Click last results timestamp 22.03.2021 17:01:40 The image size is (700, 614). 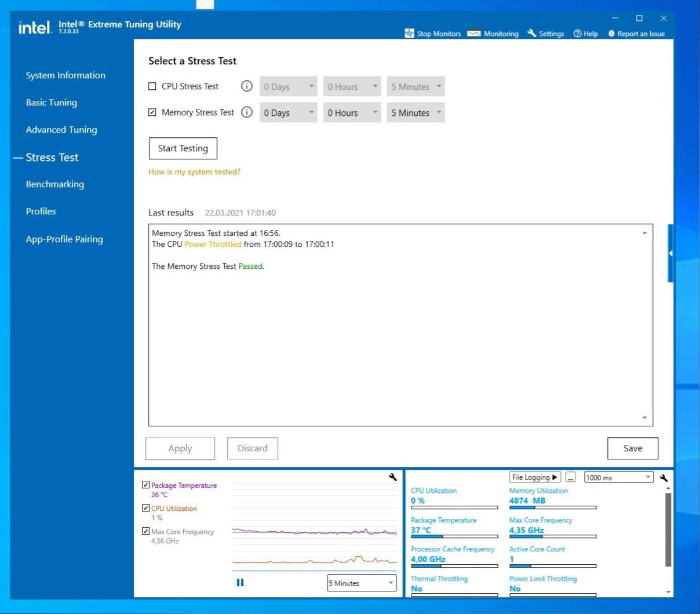(x=240, y=213)
